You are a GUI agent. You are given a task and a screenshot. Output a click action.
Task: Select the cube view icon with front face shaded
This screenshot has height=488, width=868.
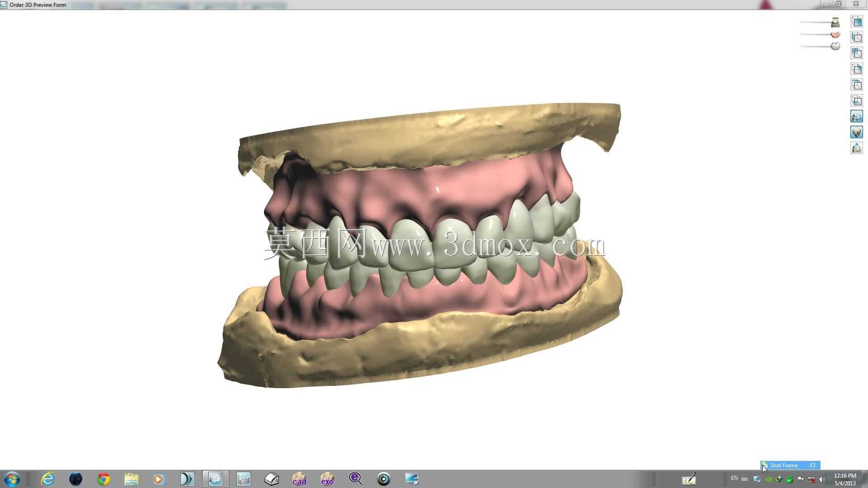[857, 21]
